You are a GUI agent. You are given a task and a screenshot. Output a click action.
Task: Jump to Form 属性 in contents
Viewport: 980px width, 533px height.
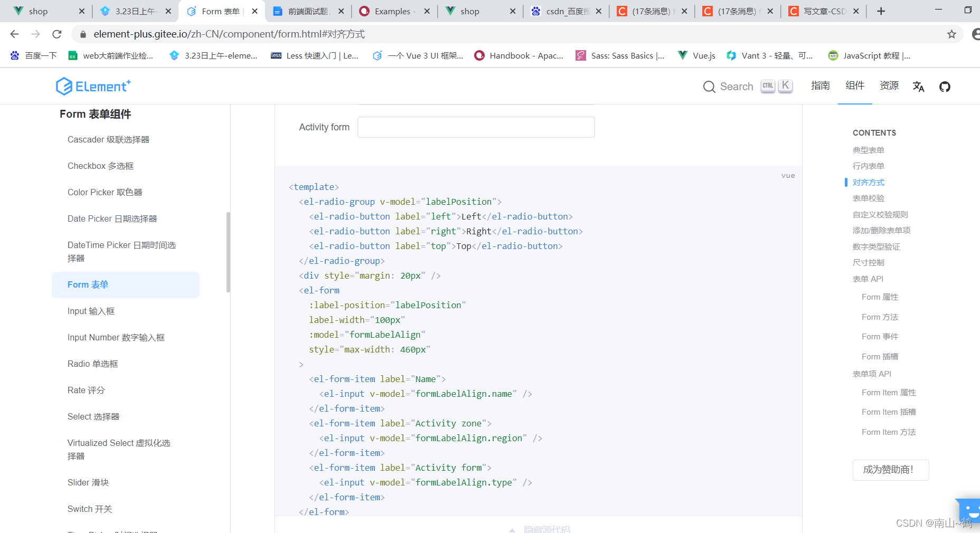pyautogui.click(x=880, y=297)
